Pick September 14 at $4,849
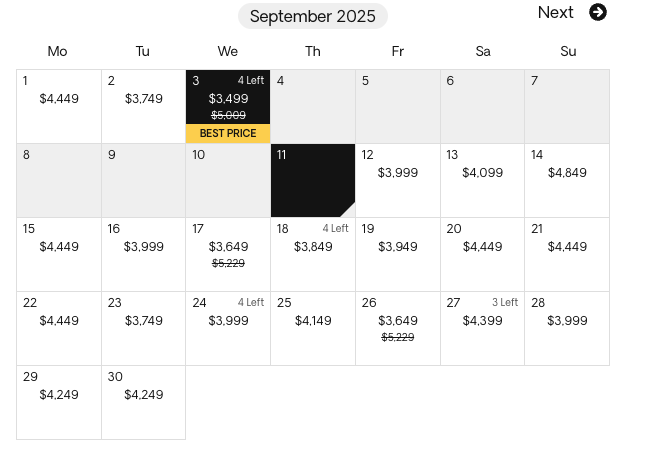This screenshot has height=455, width=664. [567, 180]
